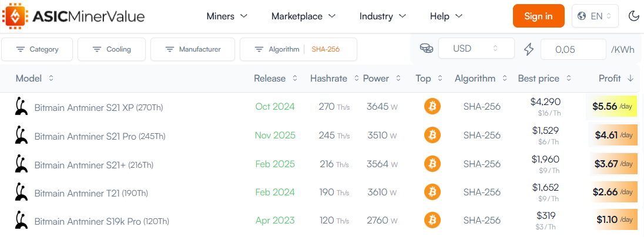Image resolution: width=644 pixels, height=237 pixels.
Task: Sort table by Algorithm column
Action: point(481,79)
